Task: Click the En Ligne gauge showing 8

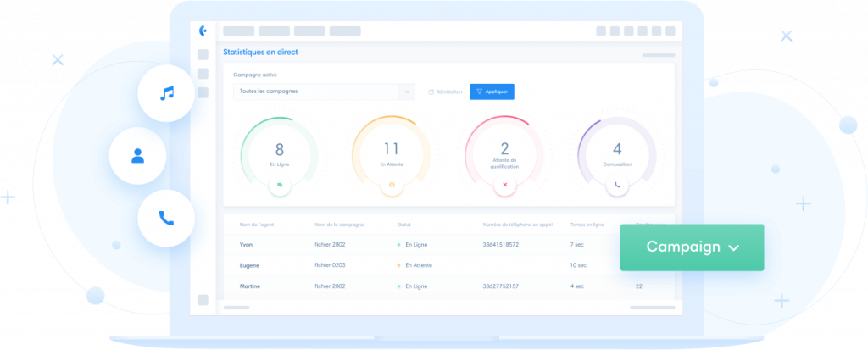Action: coord(279,154)
